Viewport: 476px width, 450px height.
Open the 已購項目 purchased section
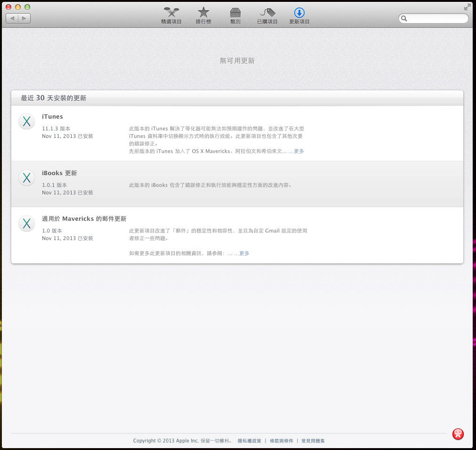tap(267, 16)
